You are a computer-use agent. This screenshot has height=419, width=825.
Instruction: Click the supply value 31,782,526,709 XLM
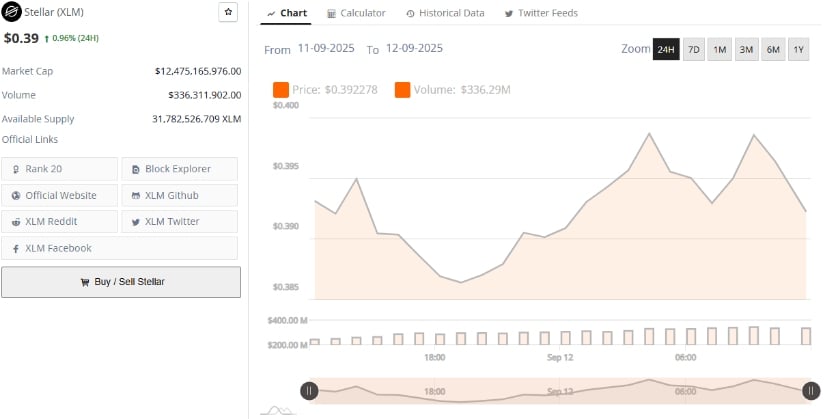(197, 119)
